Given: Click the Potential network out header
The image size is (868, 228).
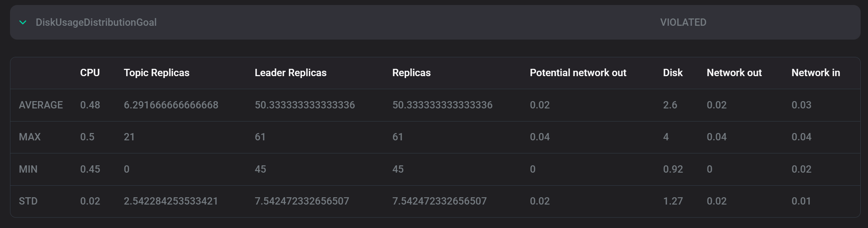Looking at the screenshot, I should pos(578,73).
